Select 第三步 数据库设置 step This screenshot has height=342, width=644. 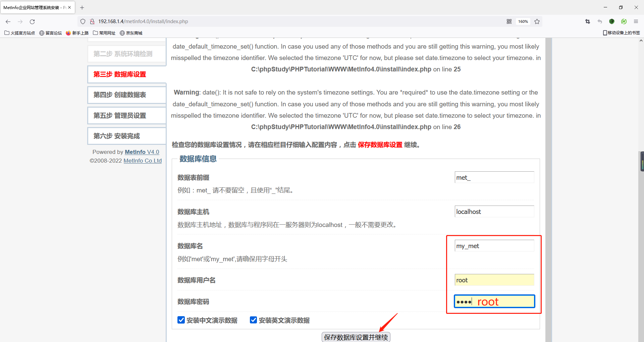(x=127, y=74)
